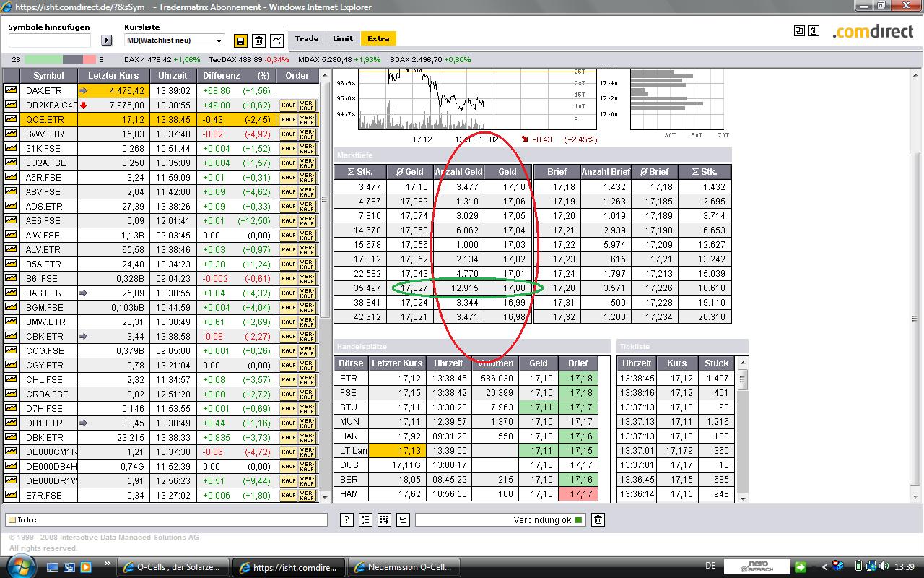Click the DE language indicator in the taskbar
The width and height of the screenshot is (924, 578).
coord(710,566)
